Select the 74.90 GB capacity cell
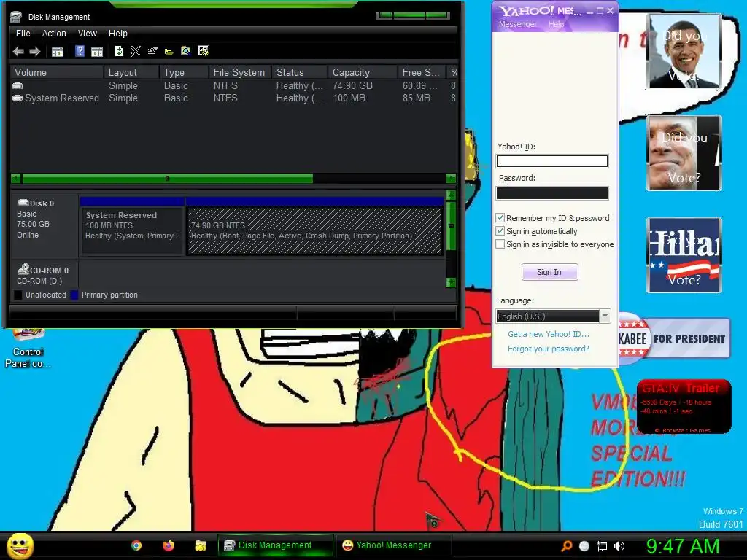This screenshot has width=747, height=560. [x=352, y=86]
